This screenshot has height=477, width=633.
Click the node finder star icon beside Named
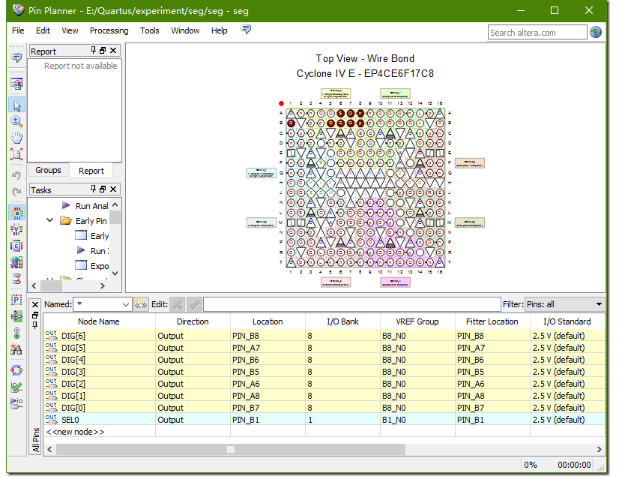(x=141, y=304)
